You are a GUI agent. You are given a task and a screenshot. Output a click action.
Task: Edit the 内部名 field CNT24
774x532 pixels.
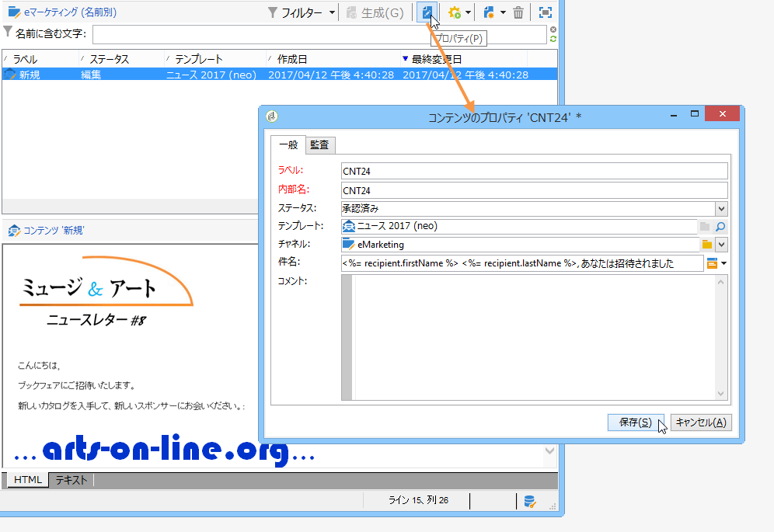pos(534,190)
